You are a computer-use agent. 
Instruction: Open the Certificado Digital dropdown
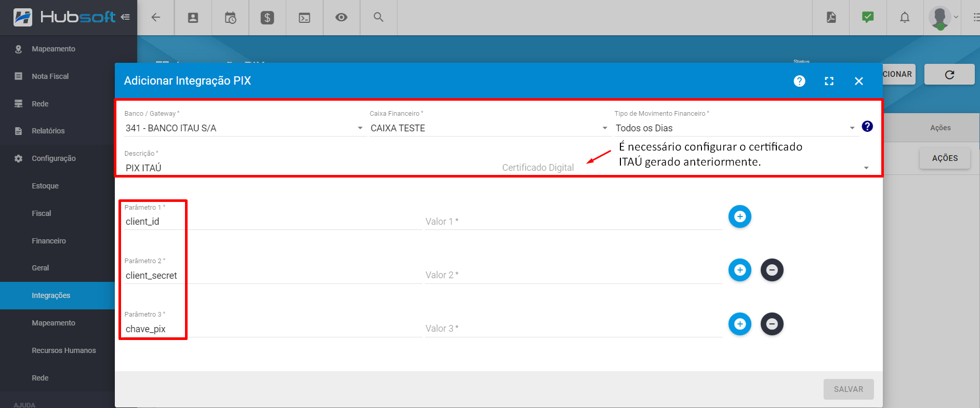click(685, 168)
